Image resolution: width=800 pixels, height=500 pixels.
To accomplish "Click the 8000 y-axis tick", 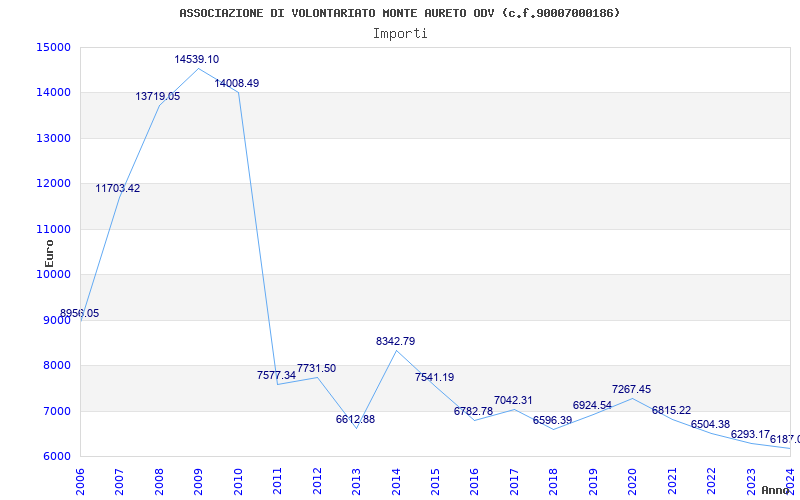I will click(x=56, y=366).
